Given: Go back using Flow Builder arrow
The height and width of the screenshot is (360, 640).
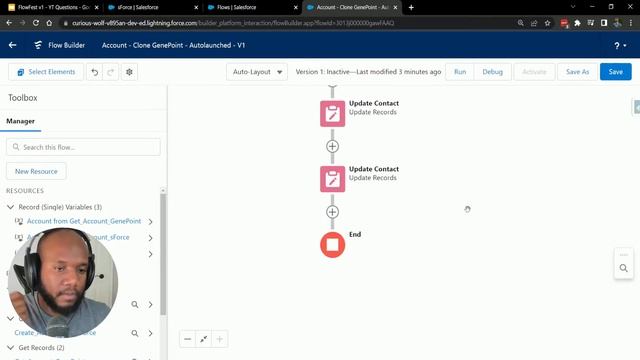Looking at the screenshot, I should click(x=12, y=45).
